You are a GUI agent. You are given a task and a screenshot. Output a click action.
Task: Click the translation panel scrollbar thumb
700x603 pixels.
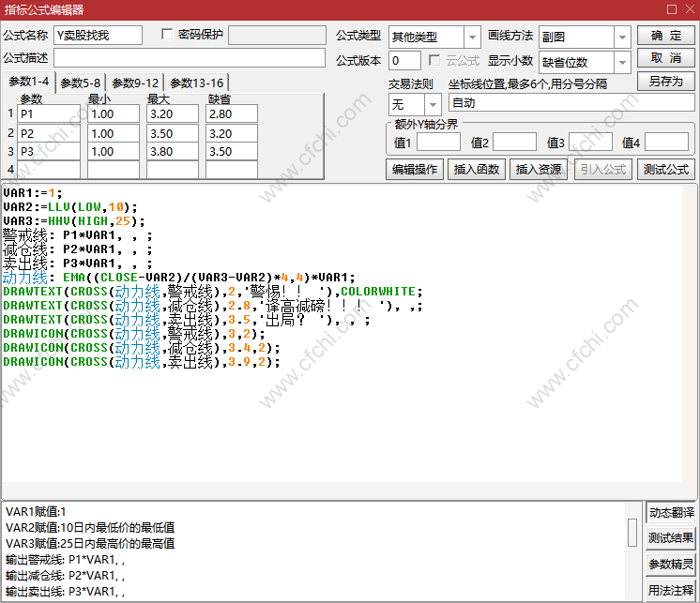[x=632, y=532]
